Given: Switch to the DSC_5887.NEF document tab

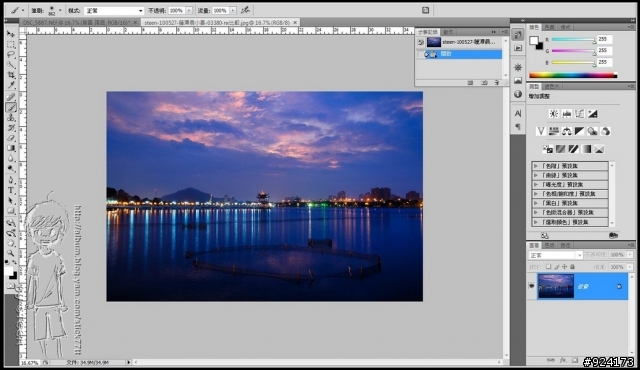Looking at the screenshot, I should pyautogui.click(x=77, y=22).
